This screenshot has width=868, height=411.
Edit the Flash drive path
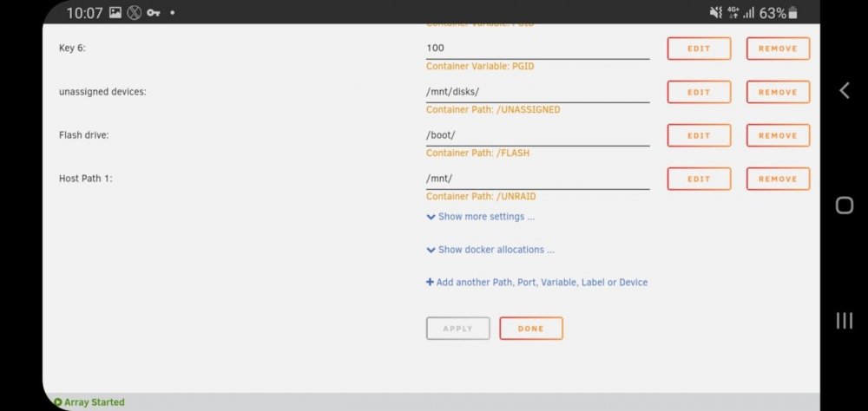coord(699,135)
